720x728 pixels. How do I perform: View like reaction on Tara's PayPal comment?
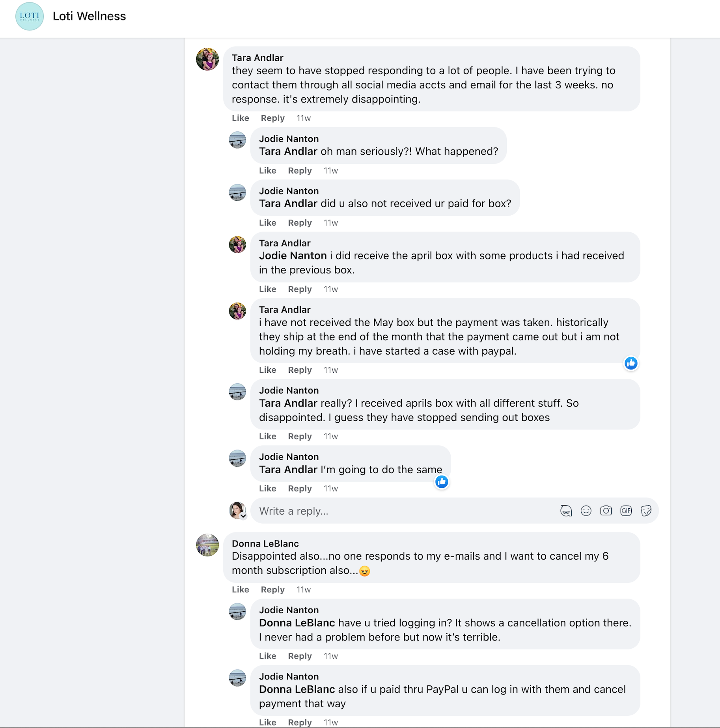tap(631, 363)
